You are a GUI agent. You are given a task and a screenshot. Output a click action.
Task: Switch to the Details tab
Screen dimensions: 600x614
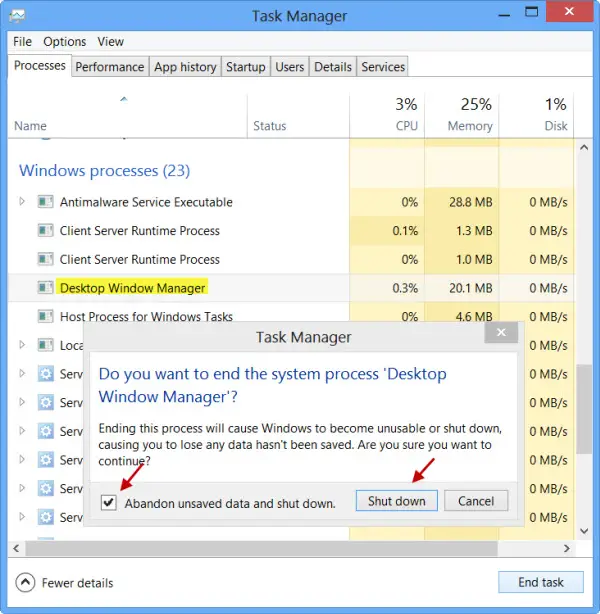[333, 67]
